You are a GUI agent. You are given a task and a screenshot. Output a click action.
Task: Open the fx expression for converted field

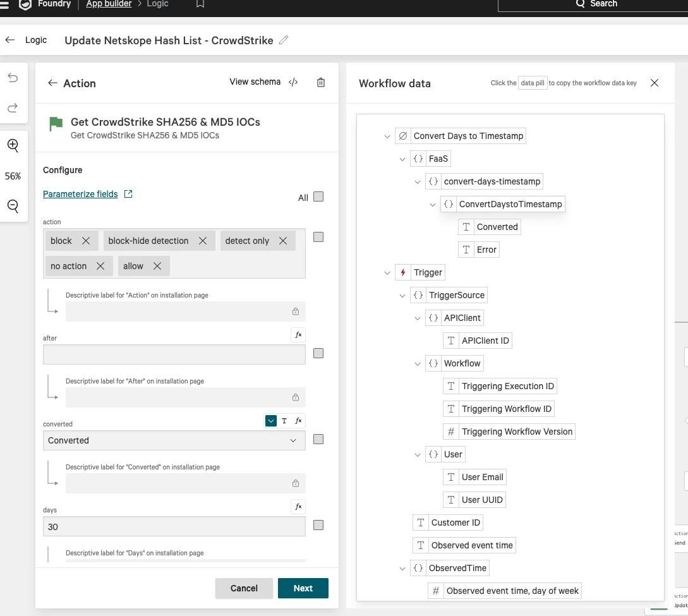pyautogui.click(x=298, y=421)
